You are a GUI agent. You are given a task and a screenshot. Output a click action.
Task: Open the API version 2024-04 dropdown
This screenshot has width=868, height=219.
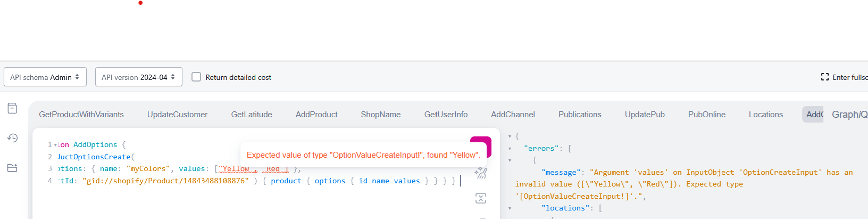point(138,77)
